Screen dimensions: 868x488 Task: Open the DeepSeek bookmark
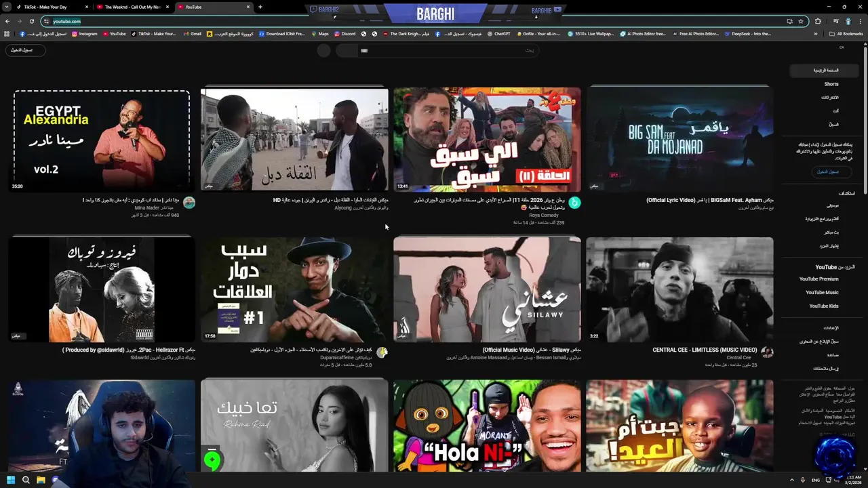(x=748, y=33)
